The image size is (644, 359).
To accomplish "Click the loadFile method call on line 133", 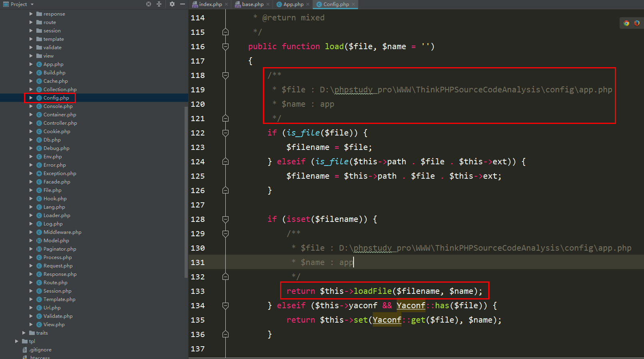I will [373, 291].
